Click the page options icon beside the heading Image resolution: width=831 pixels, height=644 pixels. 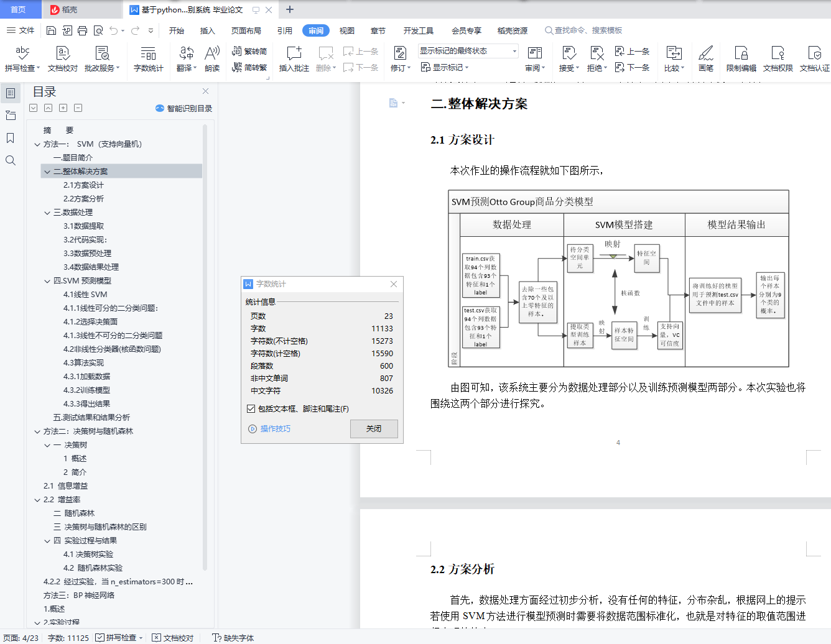pos(396,103)
